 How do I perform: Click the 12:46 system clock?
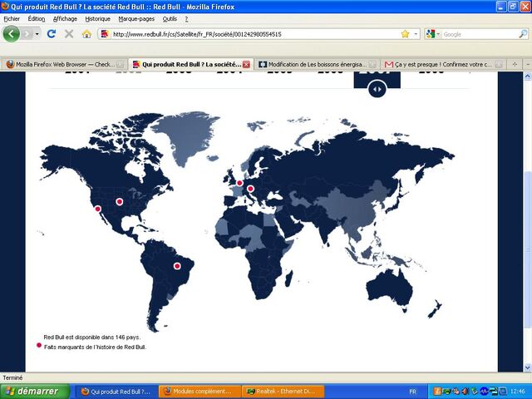click(518, 392)
